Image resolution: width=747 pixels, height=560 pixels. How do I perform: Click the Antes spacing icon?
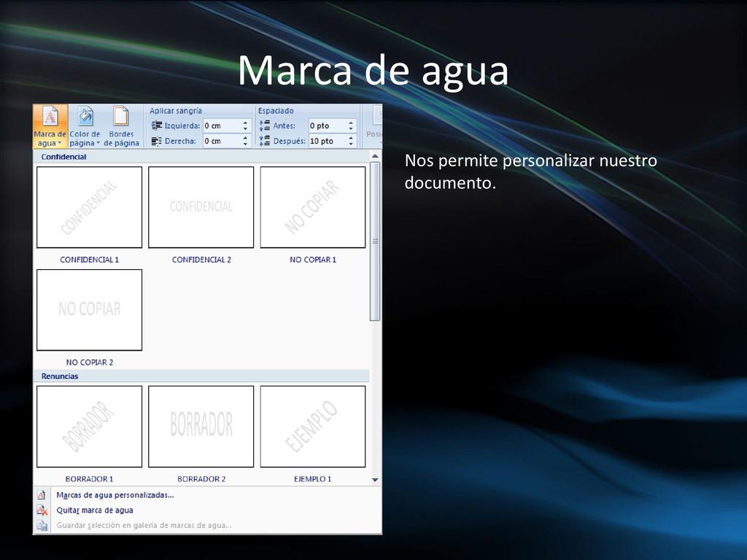click(264, 125)
